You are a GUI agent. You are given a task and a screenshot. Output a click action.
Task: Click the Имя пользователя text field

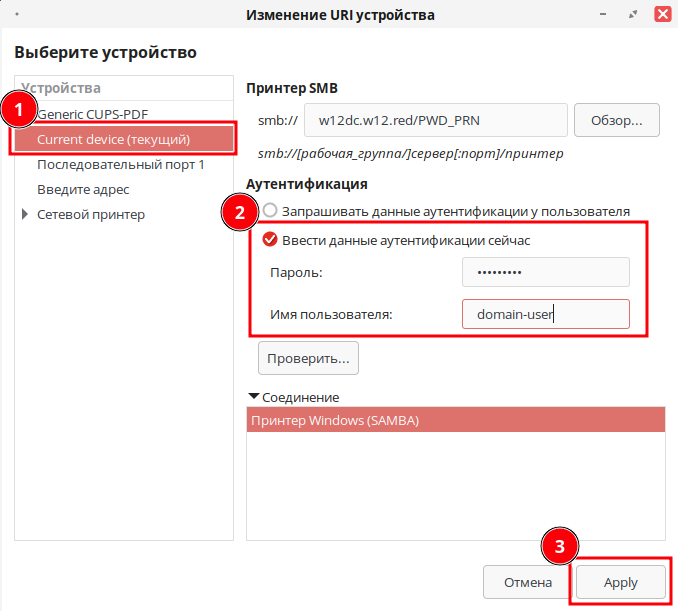[545, 314]
